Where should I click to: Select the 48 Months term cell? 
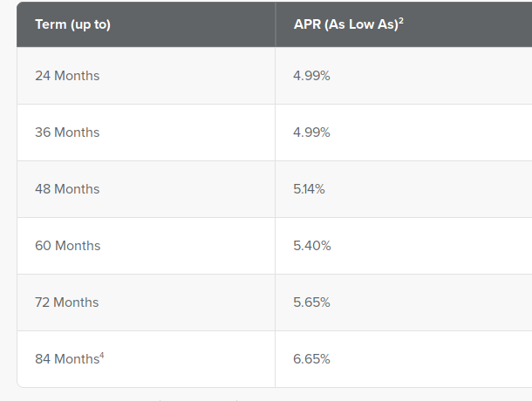coord(67,189)
